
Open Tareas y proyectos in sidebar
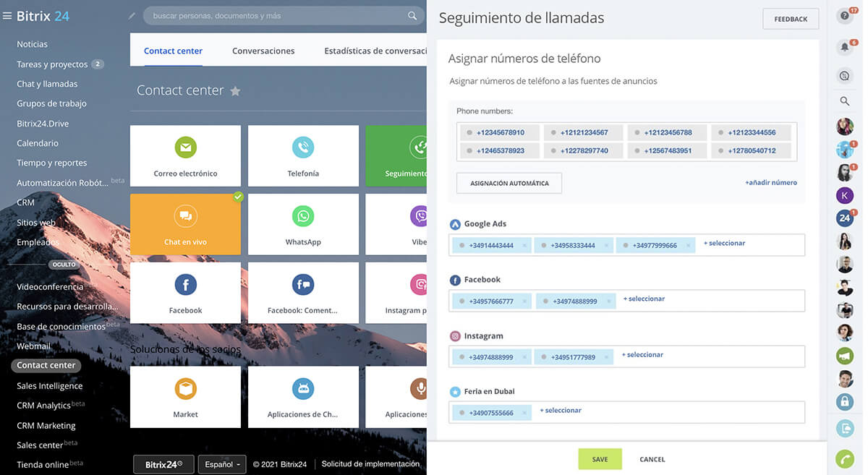52,64
